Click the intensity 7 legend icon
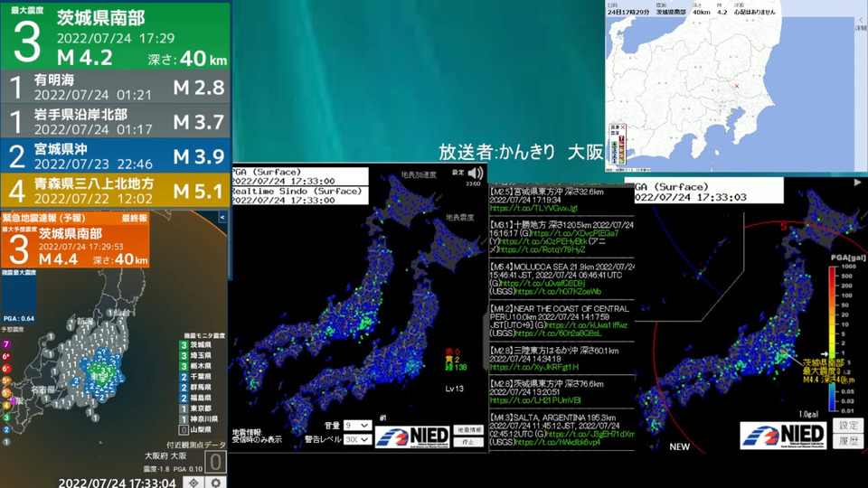Viewport: 868px width, 488px height. click(x=6, y=344)
